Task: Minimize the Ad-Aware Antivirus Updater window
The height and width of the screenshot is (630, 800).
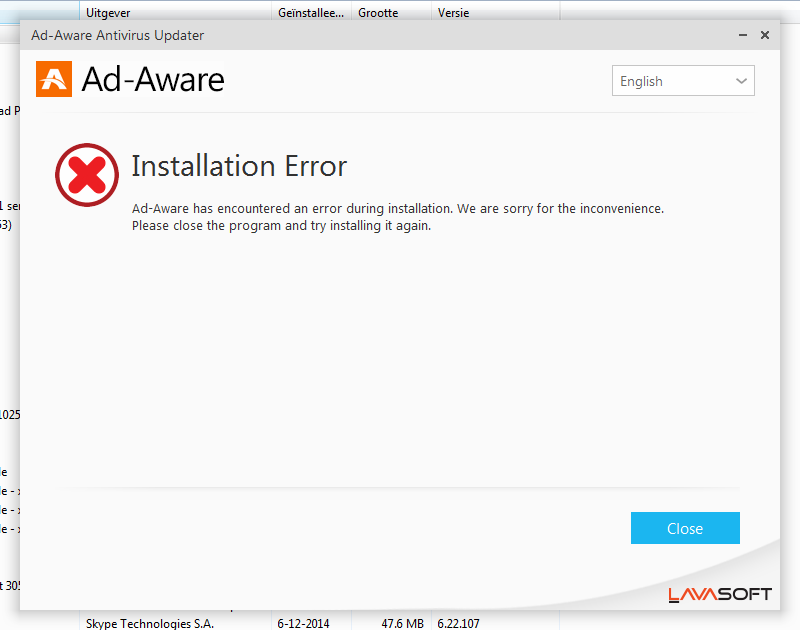Action: coord(743,35)
